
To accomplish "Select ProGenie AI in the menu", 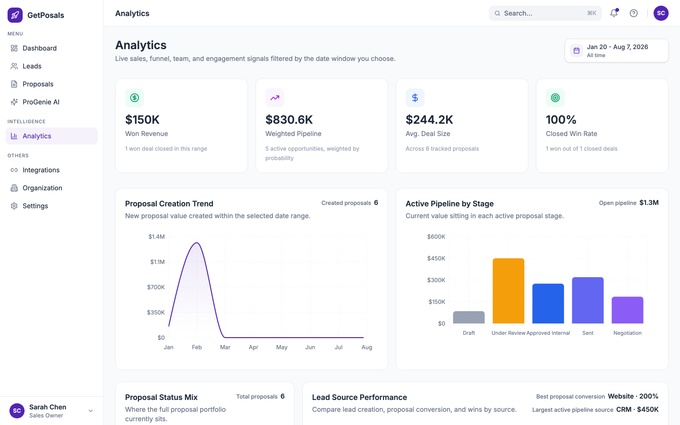I will click(x=52, y=102).
